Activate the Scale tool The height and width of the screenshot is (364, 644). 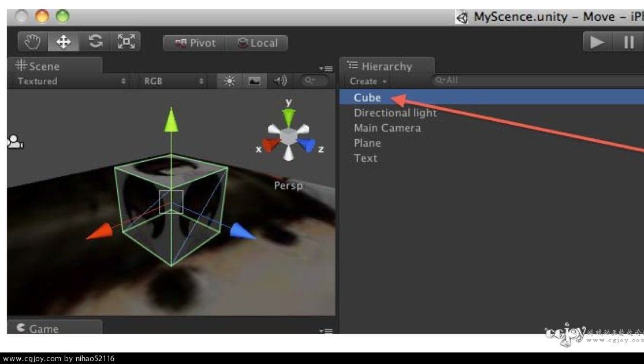(x=126, y=41)
